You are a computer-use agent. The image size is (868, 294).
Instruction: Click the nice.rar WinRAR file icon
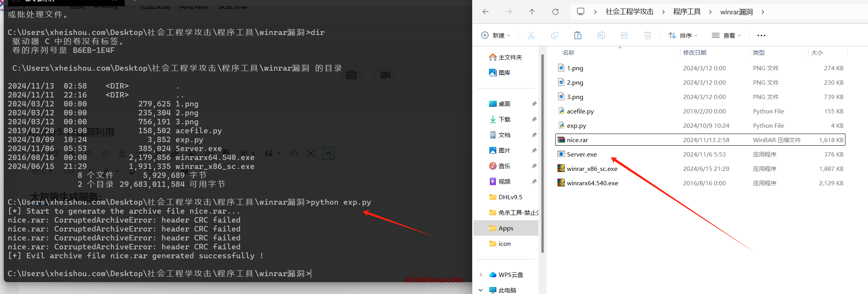click(561, 139)
